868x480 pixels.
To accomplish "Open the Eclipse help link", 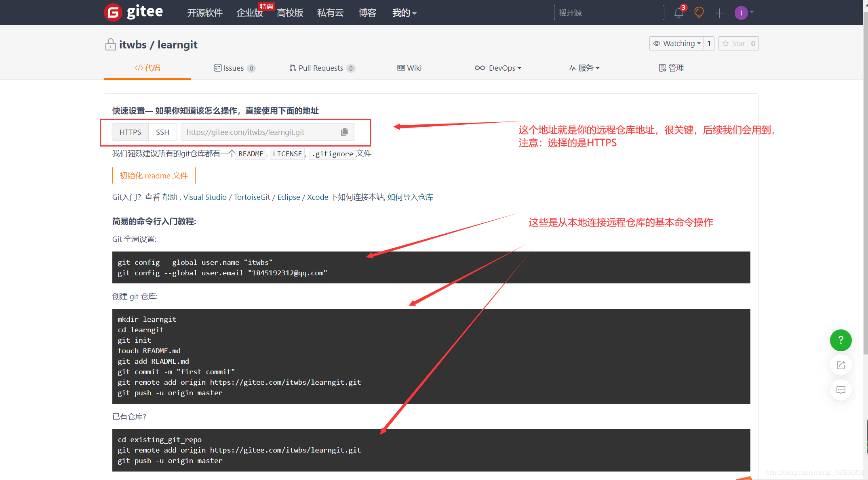I will [289, 197].
